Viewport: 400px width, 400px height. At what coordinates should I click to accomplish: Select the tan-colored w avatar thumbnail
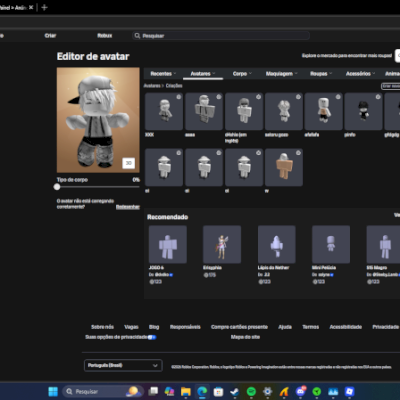point(284,167)
